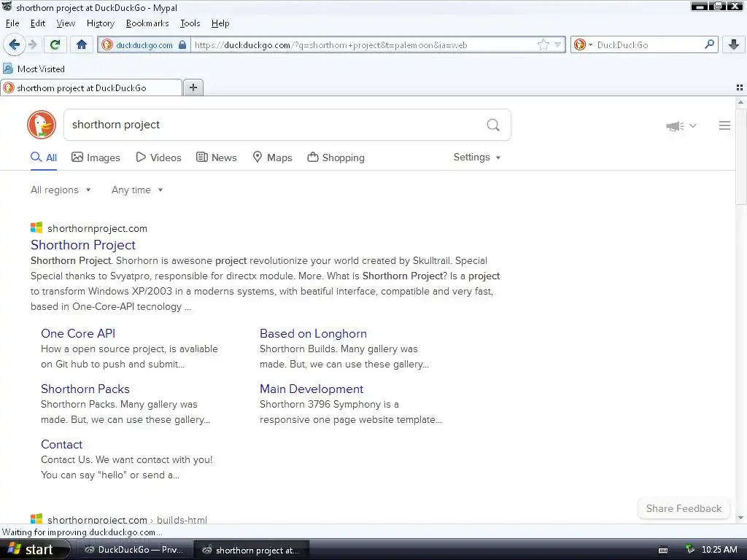
Task: Click the Share Feedback button
Action: click(684, 508)
